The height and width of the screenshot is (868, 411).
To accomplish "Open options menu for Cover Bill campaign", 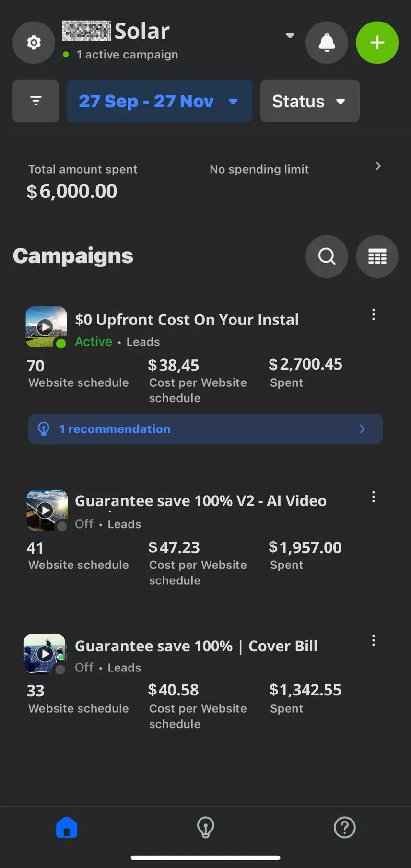I will pyautogui.click(x=373, y=640).
